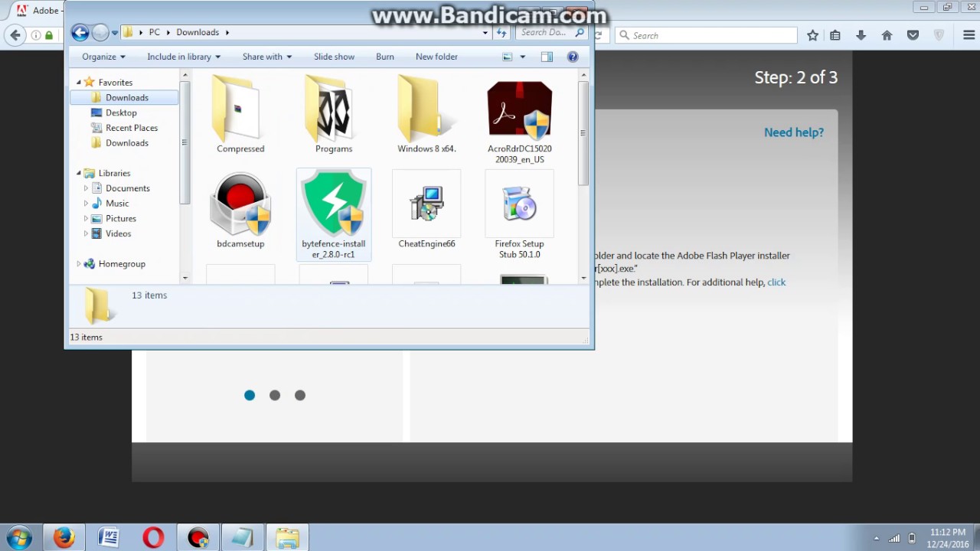This screenshot has width=980, height=551.
Task: Refresh the Downloads folder view
Action: 501,32
